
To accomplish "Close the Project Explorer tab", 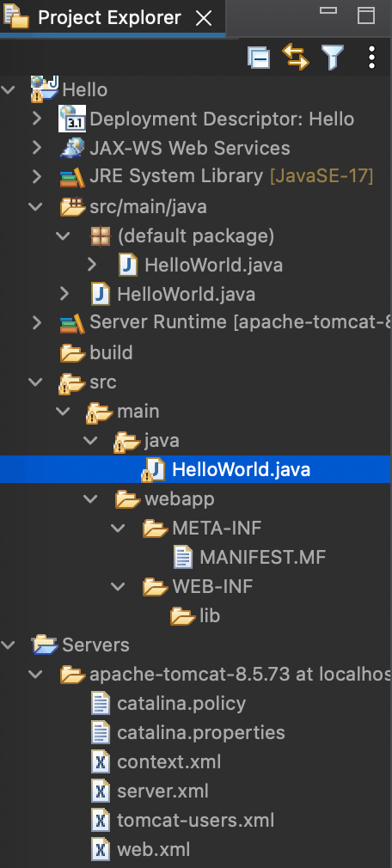I will click(x=205, y=18).
